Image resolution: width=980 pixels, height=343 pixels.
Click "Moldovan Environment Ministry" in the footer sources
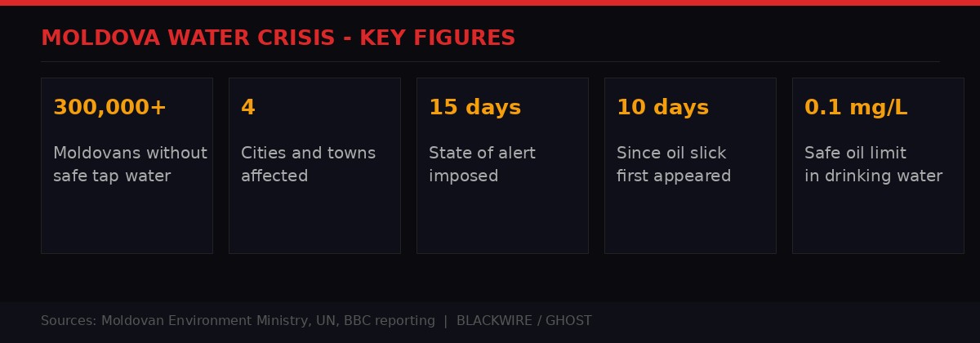[205, 321]
